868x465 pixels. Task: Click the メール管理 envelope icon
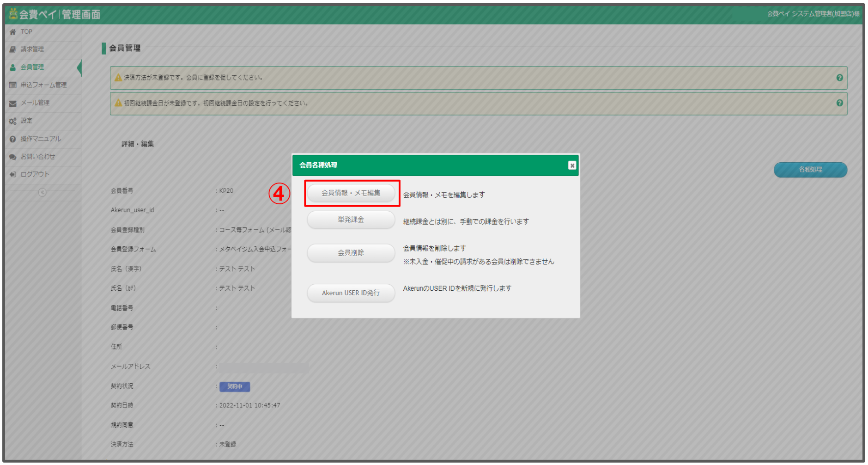pos(13,103)
